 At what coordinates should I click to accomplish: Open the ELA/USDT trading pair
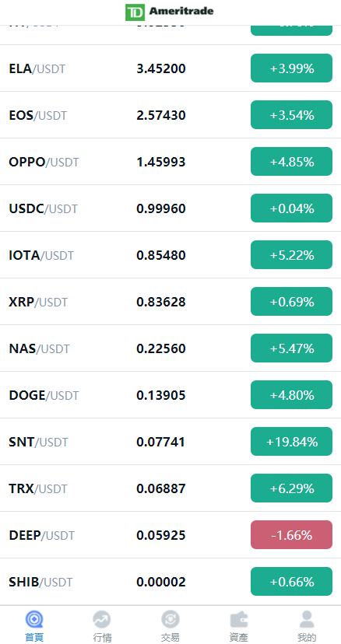pyautogui.click(x=170, y=68)
